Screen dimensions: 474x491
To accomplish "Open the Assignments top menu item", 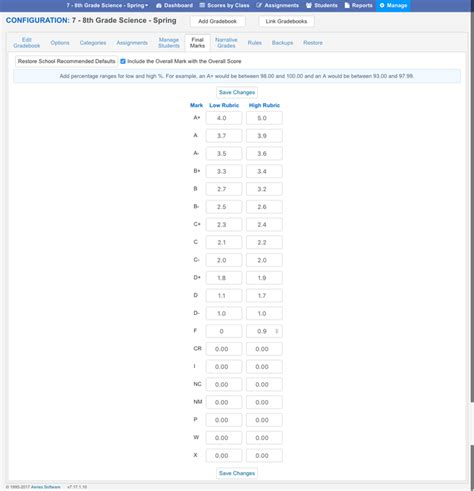I will [278, 5].
